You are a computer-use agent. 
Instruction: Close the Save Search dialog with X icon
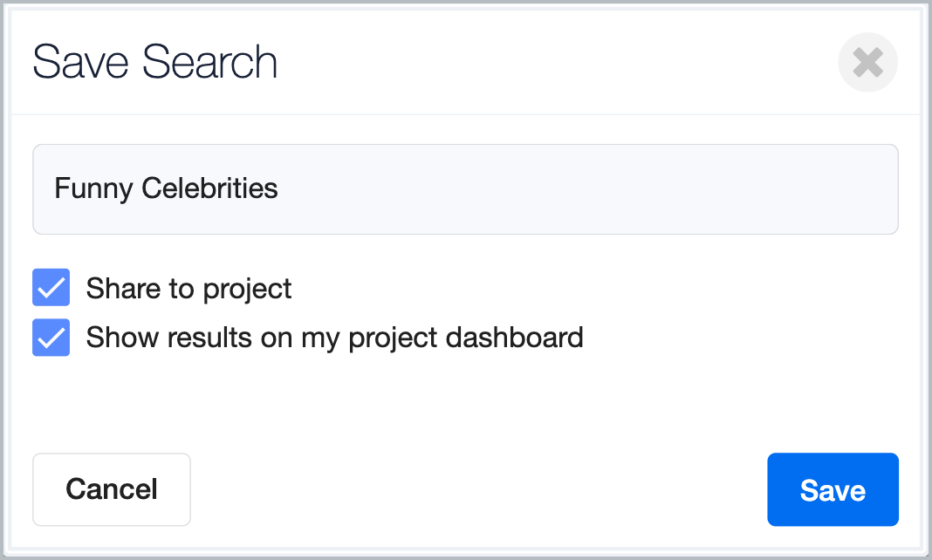[867, 62]
